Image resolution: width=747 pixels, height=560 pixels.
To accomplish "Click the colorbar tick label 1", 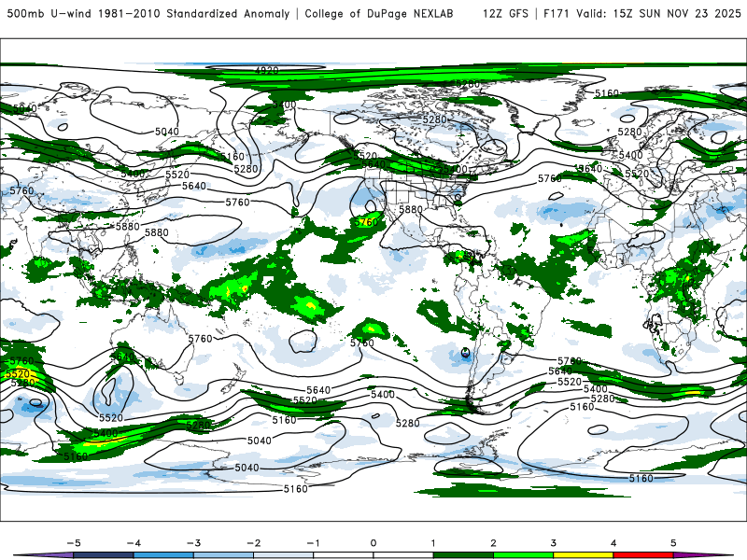I will 433,543.
